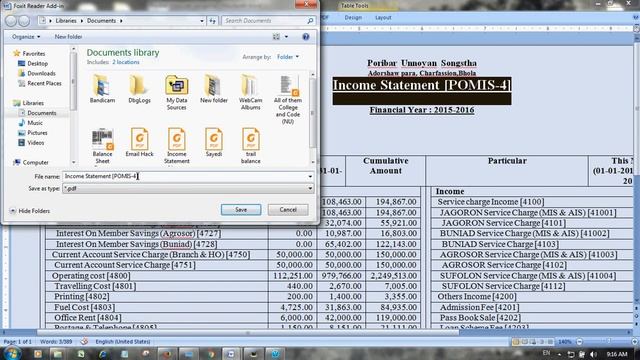Select the Bandicam folder
Viewport: 640px width, 360px height.
click(x=102, y=89)
